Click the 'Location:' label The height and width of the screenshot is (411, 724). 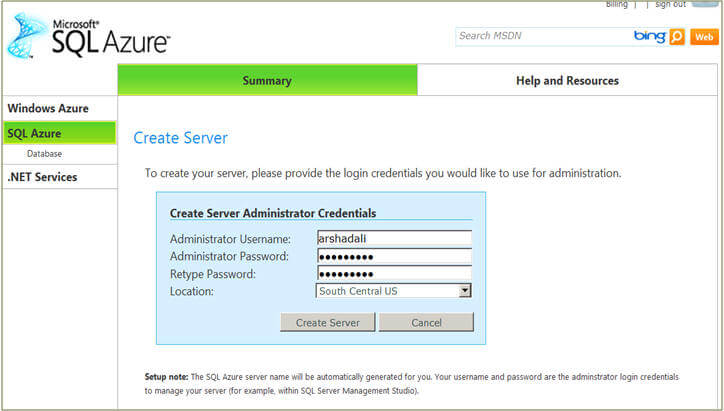(x=192, y=291)
